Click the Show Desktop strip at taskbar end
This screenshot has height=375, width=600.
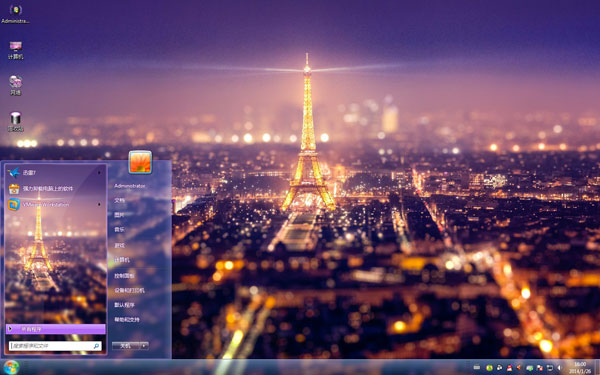(x=597, y=367)
